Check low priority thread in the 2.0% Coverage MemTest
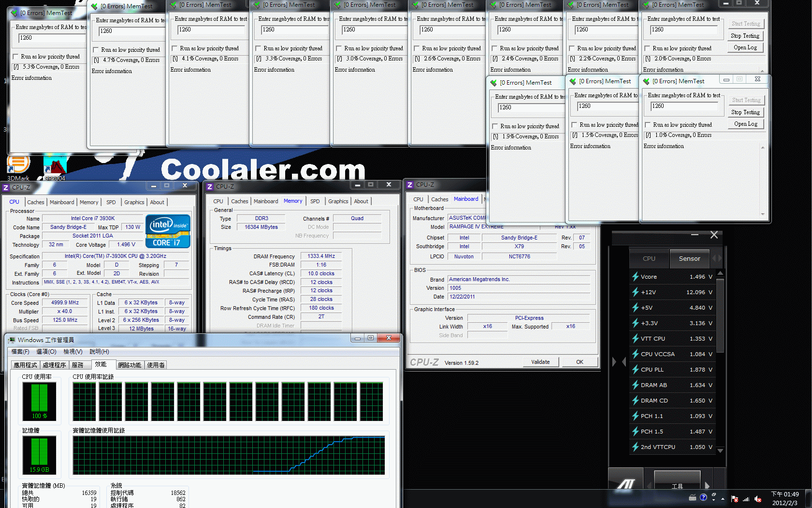Viewport: 812px width, 508px height. point(647,48)
